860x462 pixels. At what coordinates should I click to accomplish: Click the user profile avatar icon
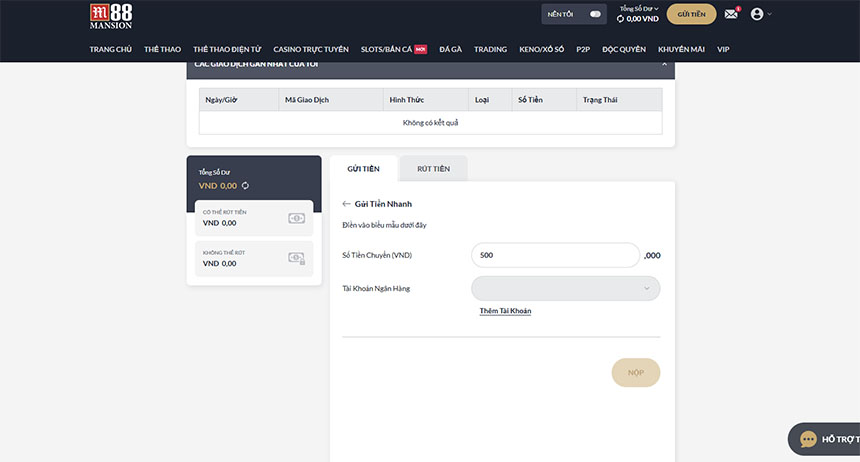tap(757, 14)
